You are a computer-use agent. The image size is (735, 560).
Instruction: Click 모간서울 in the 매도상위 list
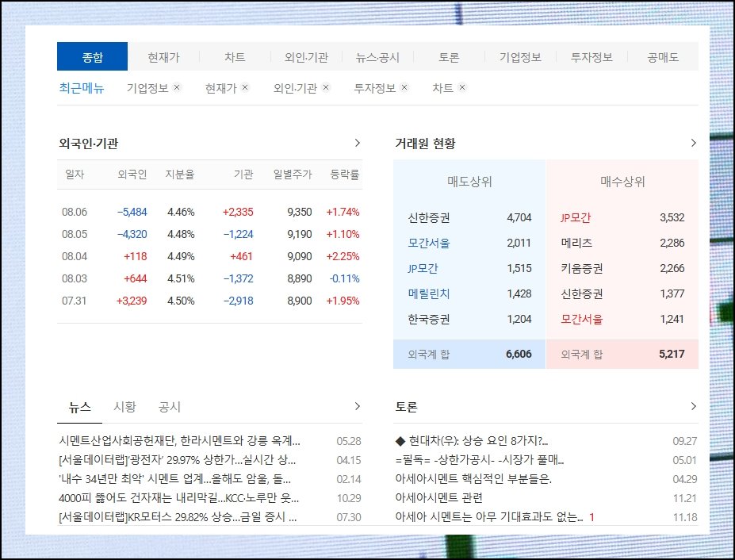point(429,243)
